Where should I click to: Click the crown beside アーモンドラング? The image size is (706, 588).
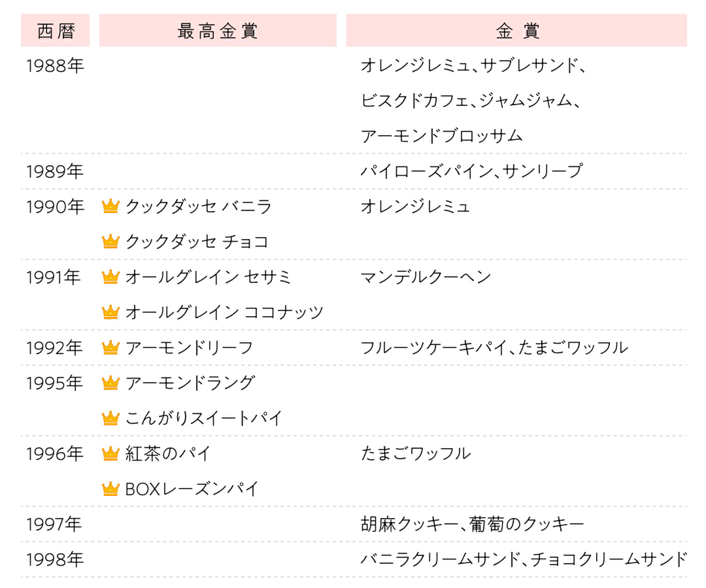pyautogui.click(x=110, y=383)
